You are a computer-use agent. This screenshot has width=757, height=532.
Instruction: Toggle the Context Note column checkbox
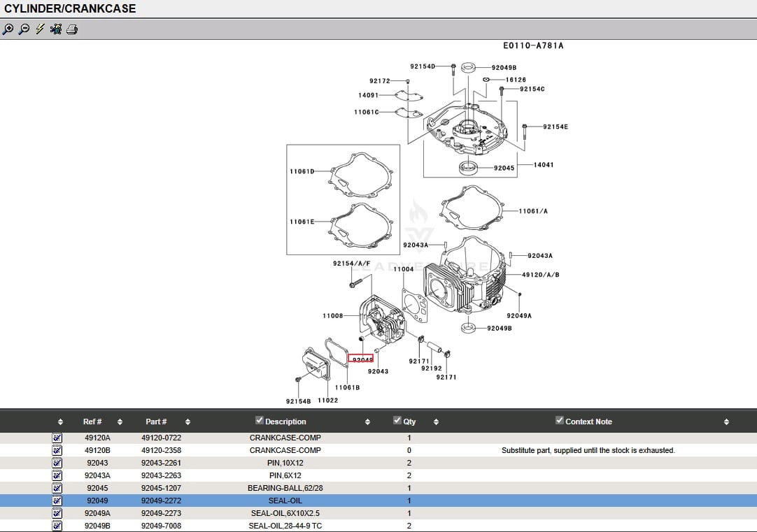(560, 421)
